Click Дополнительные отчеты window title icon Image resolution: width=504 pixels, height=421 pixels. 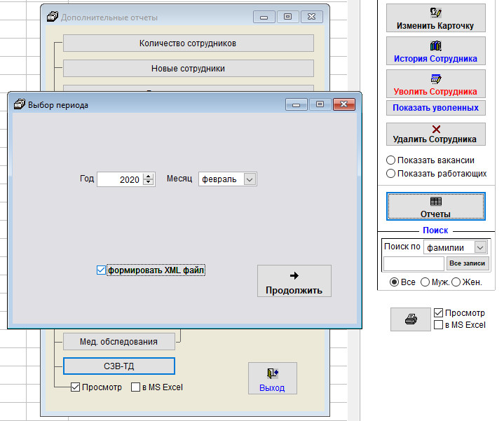[x=53, y=17]
